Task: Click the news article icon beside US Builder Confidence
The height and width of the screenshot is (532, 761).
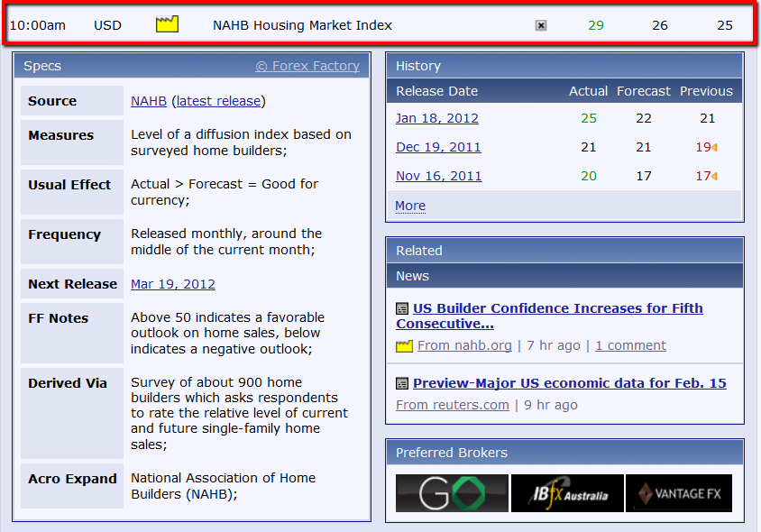Action: (x=402, y=308)
